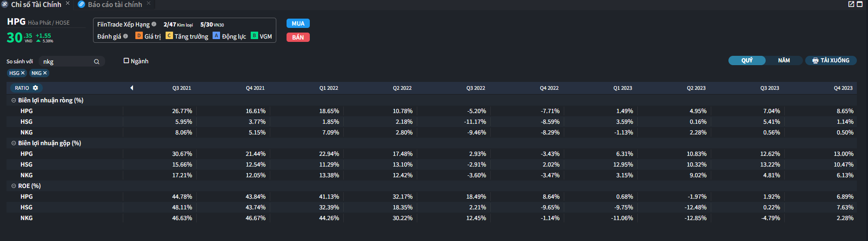Click the So sánh với search field
Image resolution: width=868 pixels, height=241 pixels.
pyautogui.click(x=67, y=61)
